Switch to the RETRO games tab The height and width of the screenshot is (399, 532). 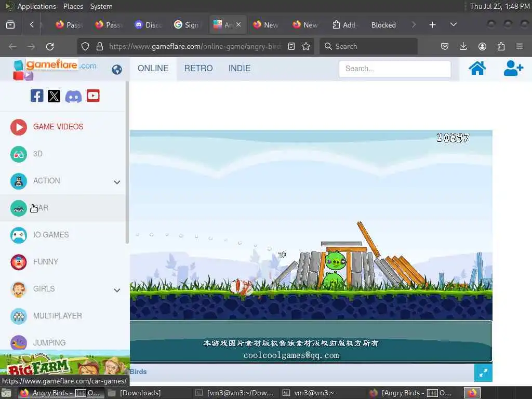[x=198, y=69]
